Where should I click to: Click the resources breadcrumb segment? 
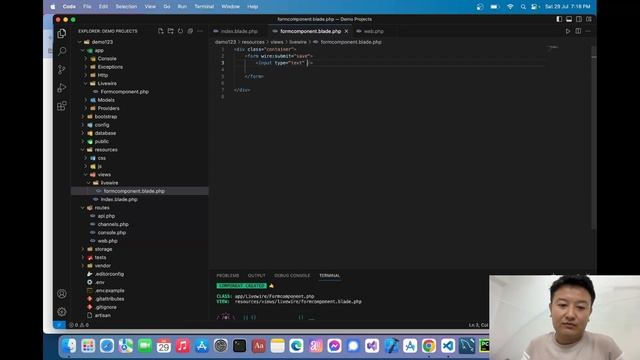pyautogui.click(x=253, y=42)
